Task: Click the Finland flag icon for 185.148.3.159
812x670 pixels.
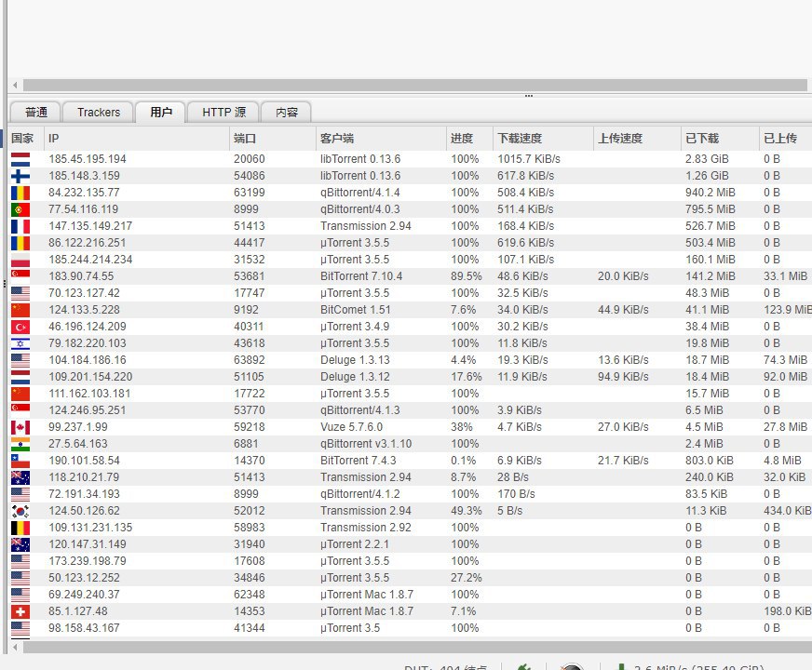Action: click(x=20, y=176)
